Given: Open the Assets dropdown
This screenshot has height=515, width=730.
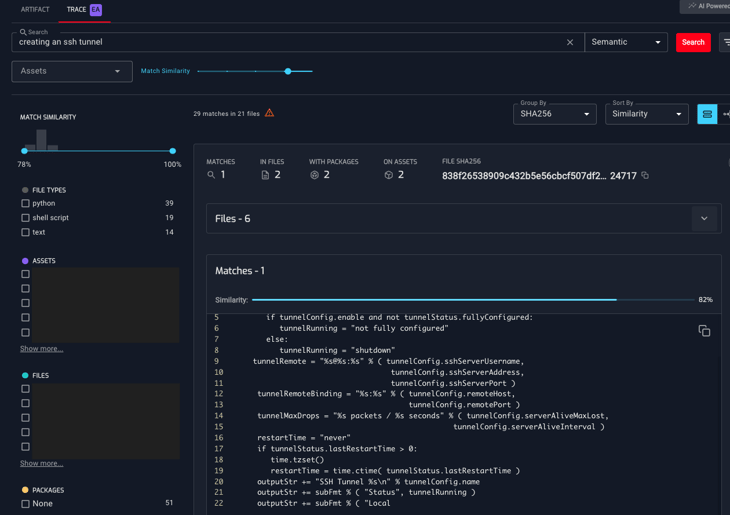Looking at the screenshot, I should (x=72, y=71).
